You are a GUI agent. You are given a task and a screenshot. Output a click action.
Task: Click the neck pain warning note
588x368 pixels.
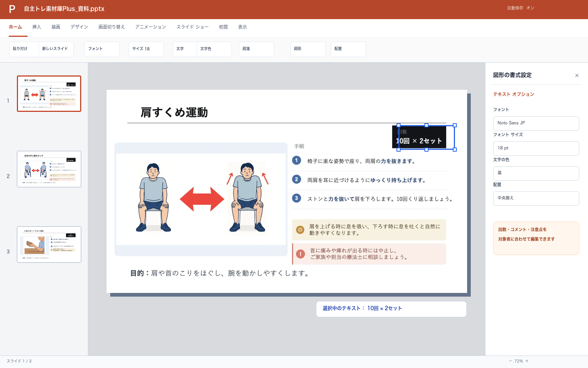click(x=369, y=254)
